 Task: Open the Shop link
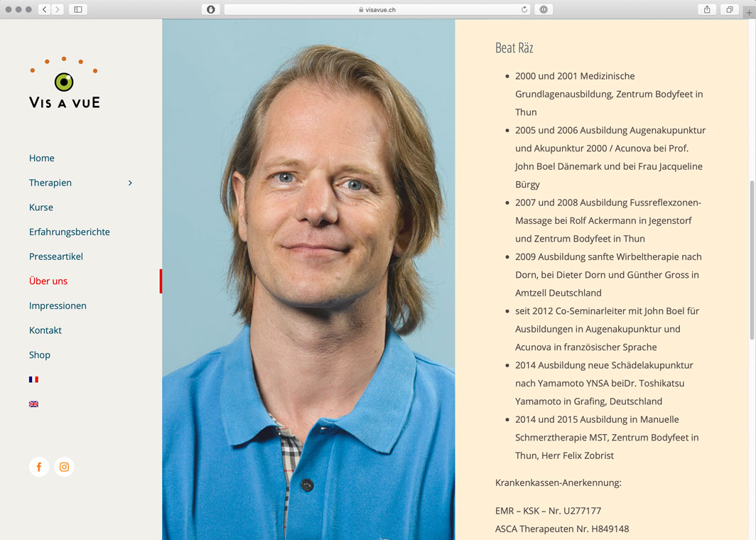(40, 355)
